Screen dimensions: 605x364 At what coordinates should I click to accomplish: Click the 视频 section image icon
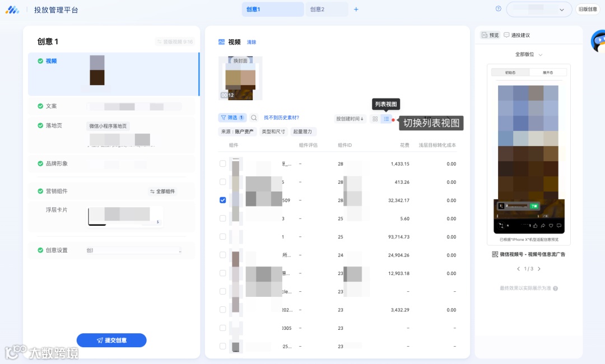(221, 41)
